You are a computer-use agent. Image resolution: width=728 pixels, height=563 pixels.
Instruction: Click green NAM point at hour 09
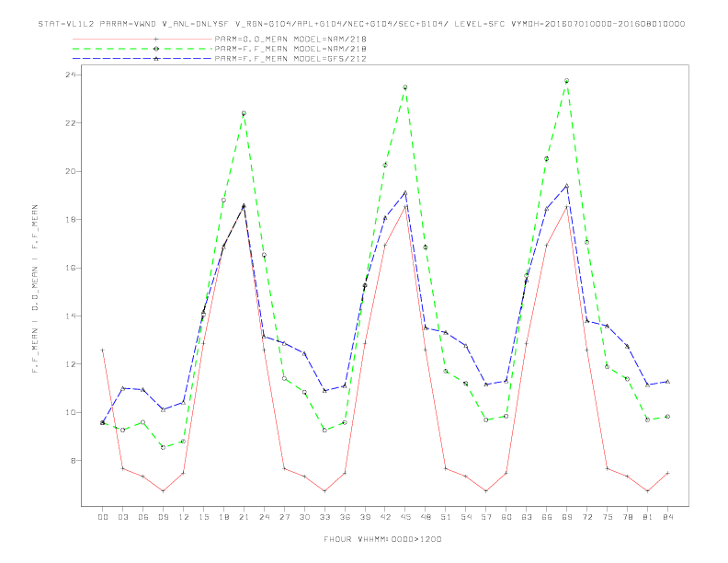point(163,447)
